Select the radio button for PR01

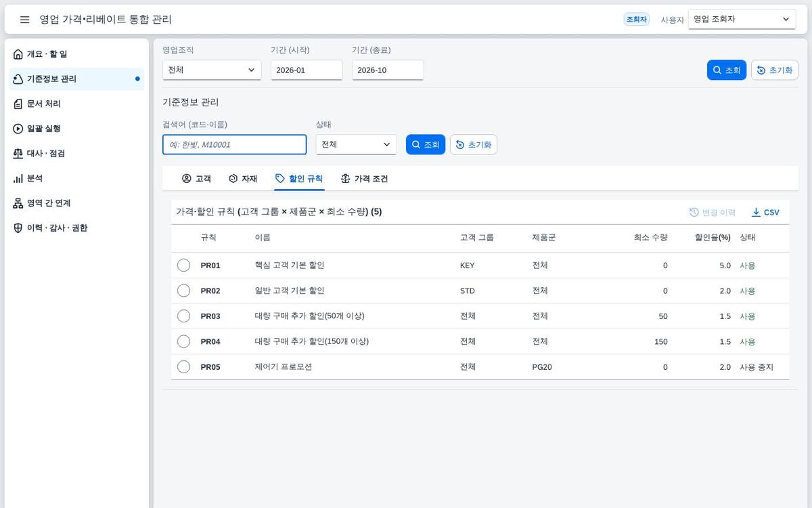pos(183,266)
